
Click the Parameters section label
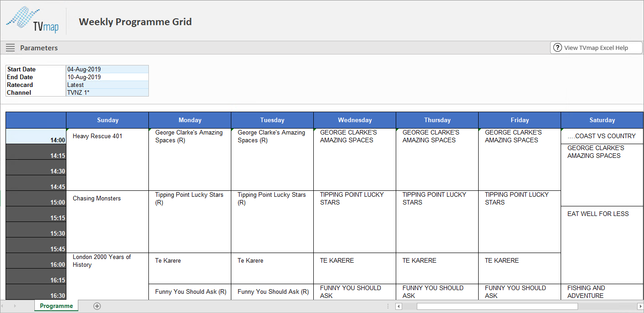click(x=39, y=48)
